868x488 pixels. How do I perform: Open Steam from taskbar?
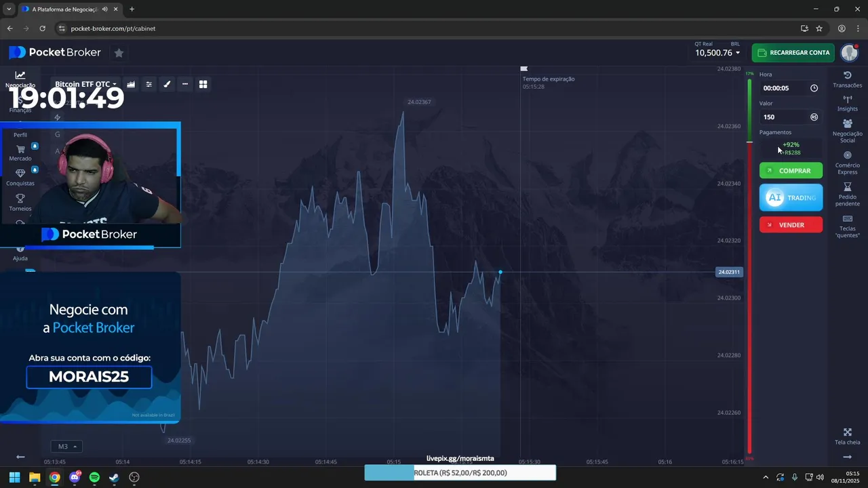pyautogui.click(x=114, y=477)
